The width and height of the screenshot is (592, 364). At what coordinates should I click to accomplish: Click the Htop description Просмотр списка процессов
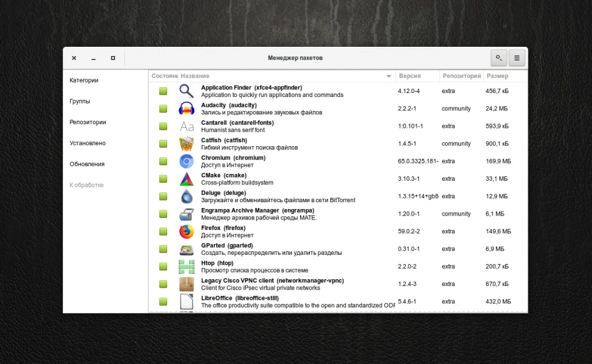[x=254, y=270]
